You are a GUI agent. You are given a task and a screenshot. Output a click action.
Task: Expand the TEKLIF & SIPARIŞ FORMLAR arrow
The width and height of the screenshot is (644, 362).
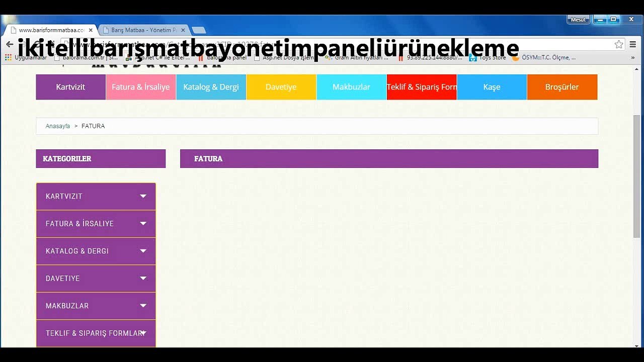pyautogui.click(x=143, y=333)
